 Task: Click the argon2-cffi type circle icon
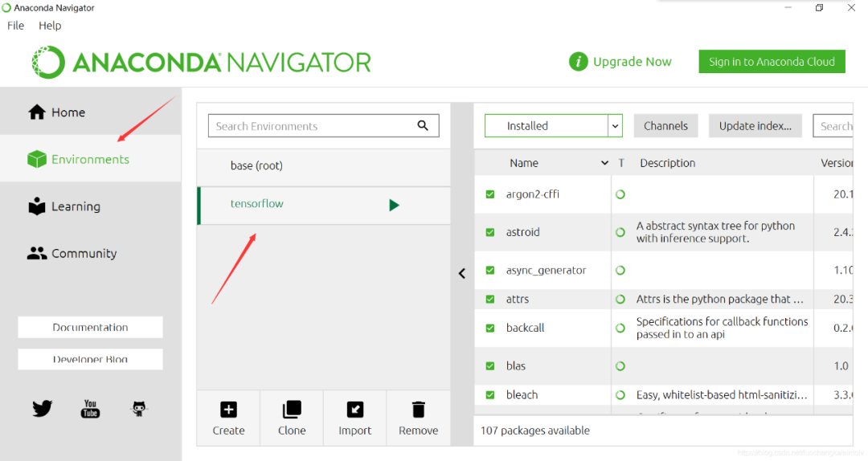[620, 194]
